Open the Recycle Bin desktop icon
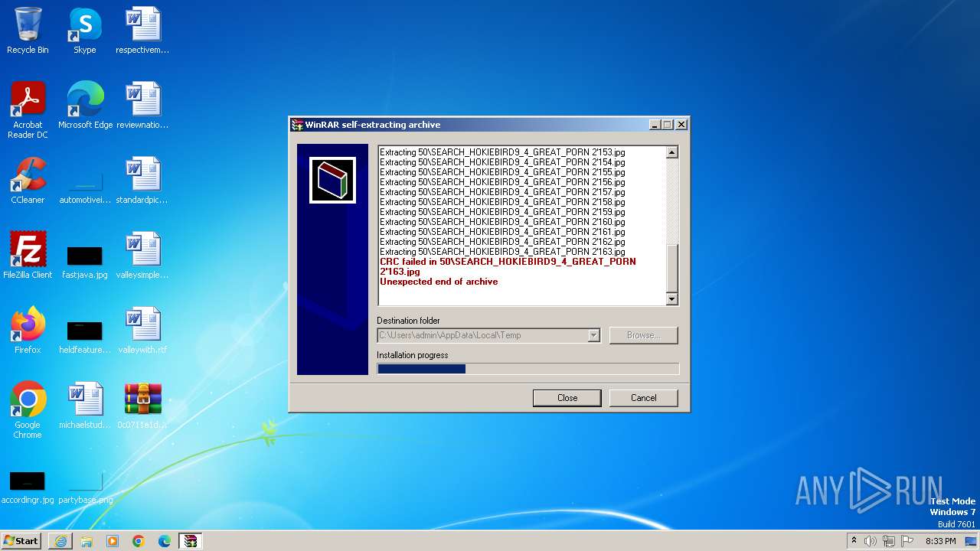980x551 pixels. click(28, 31)
